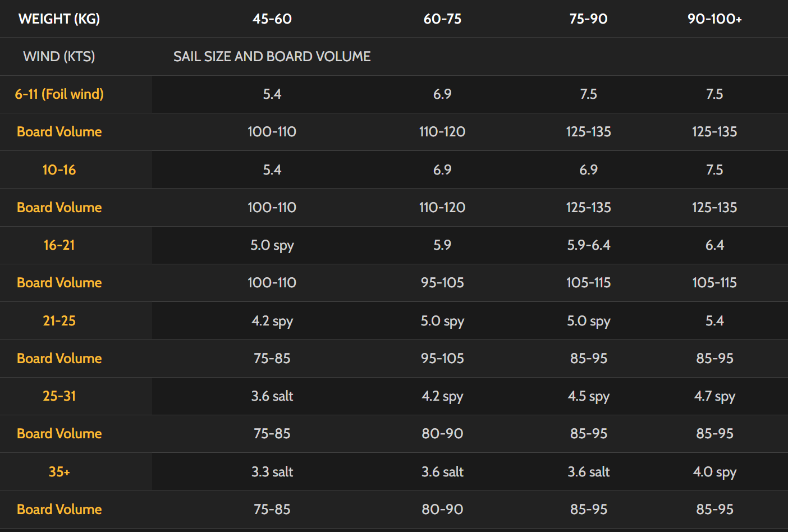Click the 90-100+ weight column header
The image size is (788, 532).
[714, 19]
